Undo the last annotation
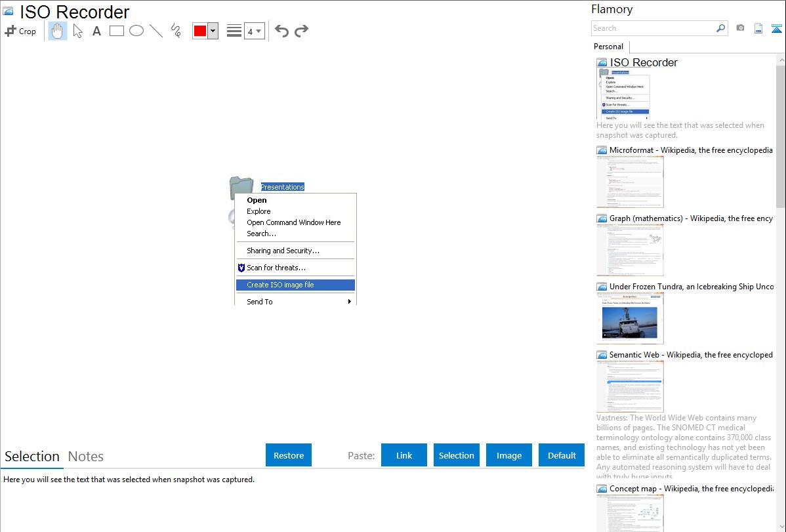 point(281,31)
